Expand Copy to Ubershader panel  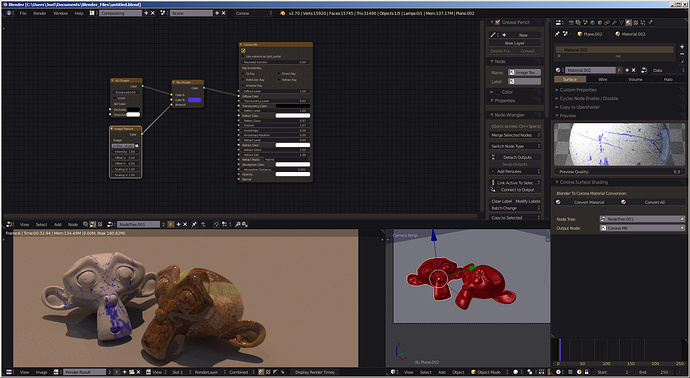tap(579, 107)
